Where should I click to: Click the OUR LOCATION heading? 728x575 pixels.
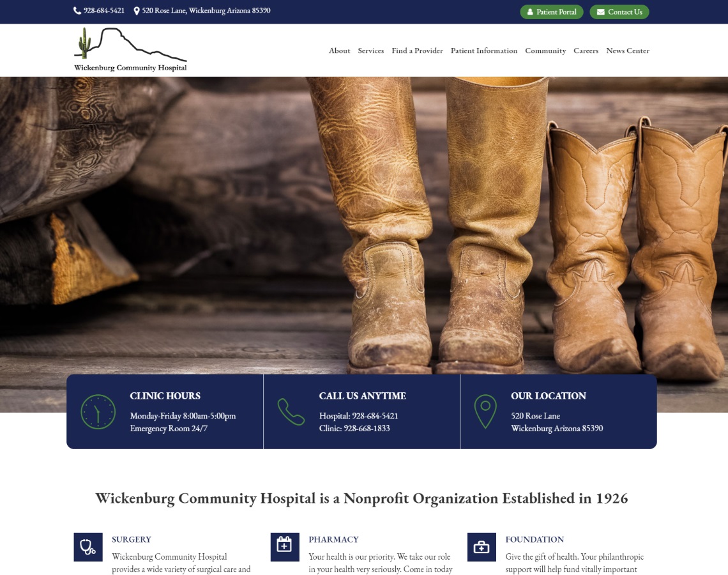[x=549, y=395]
